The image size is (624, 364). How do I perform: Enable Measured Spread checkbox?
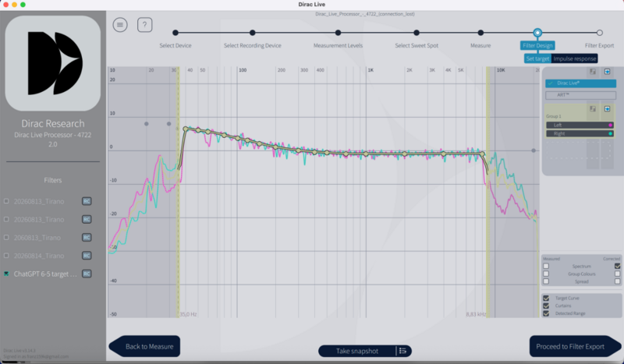546,281
